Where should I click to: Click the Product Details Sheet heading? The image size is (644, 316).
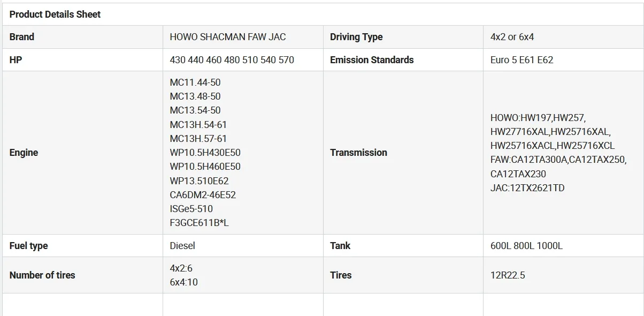tap(55, 14)
